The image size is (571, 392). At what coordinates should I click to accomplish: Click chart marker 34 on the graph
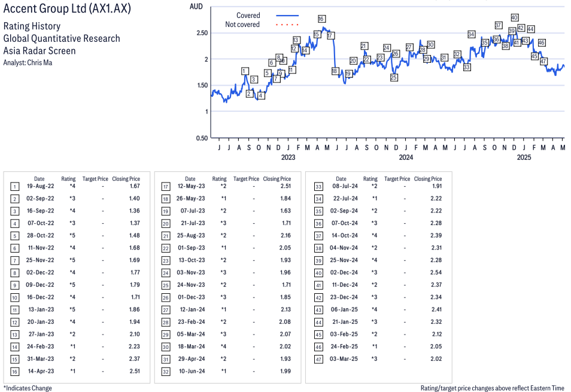click(471, 34)
